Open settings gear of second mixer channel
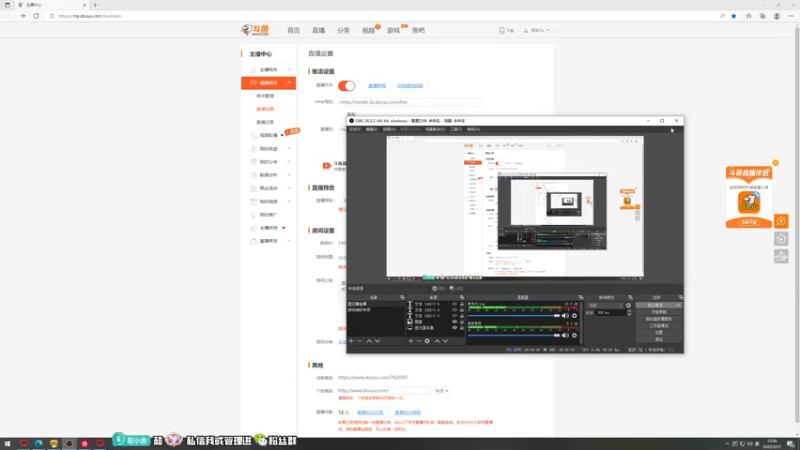800x450 pixels. tap(574, 335)
